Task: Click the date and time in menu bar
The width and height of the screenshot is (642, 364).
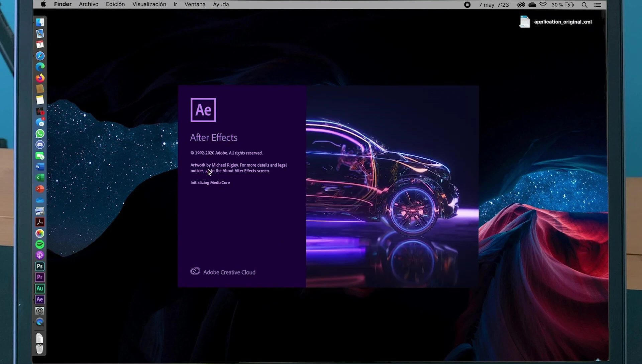Action: click(494, 5)
